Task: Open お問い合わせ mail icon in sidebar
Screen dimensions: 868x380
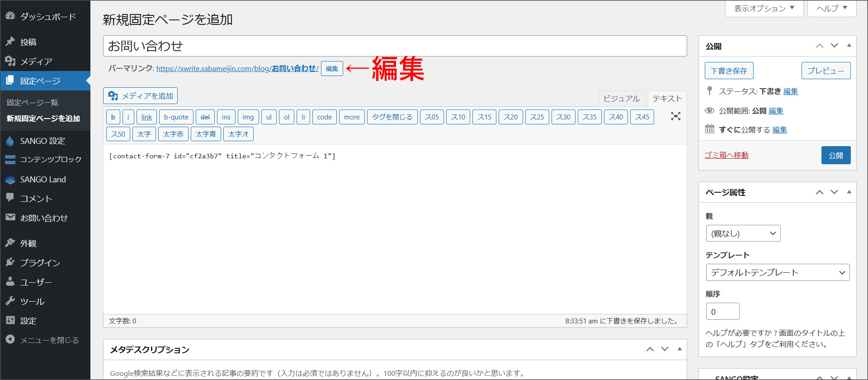Action: tap(10, 218)
